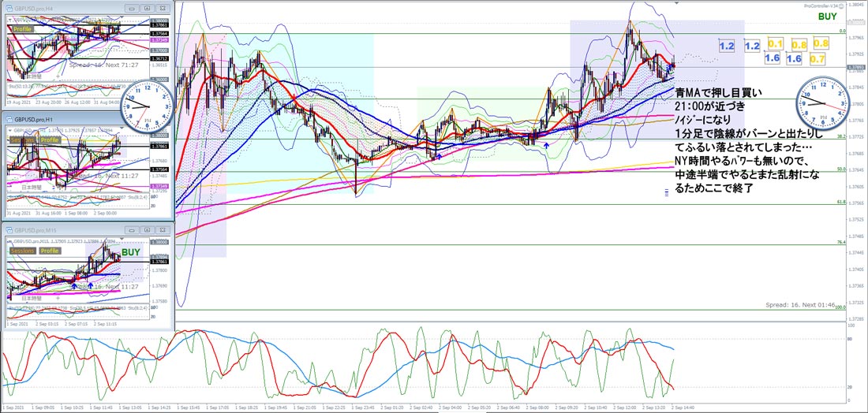Click the green BUY label on main chart
The width and height of the screenshot is (868, 413).
[827, 17]
